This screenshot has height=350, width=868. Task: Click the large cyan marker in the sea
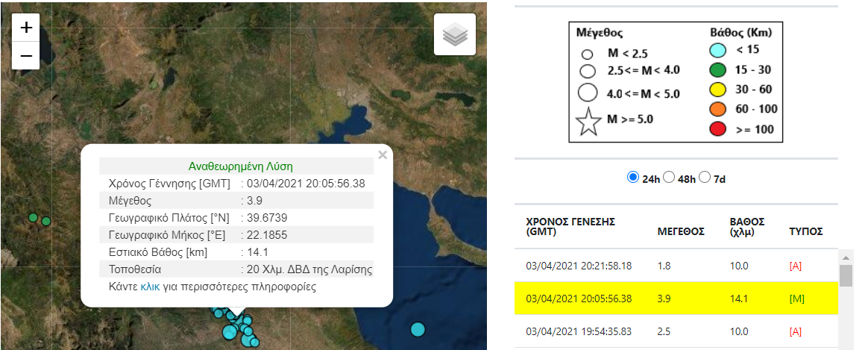[418, 329]
